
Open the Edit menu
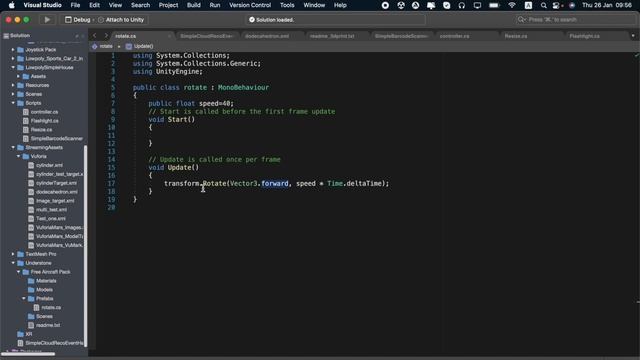(x=94, y=5)
